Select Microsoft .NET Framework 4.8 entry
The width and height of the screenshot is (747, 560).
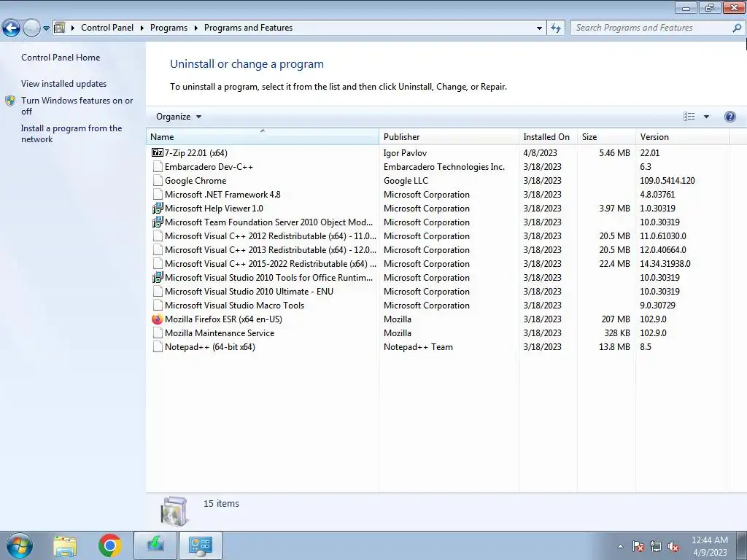click(222, 194)
